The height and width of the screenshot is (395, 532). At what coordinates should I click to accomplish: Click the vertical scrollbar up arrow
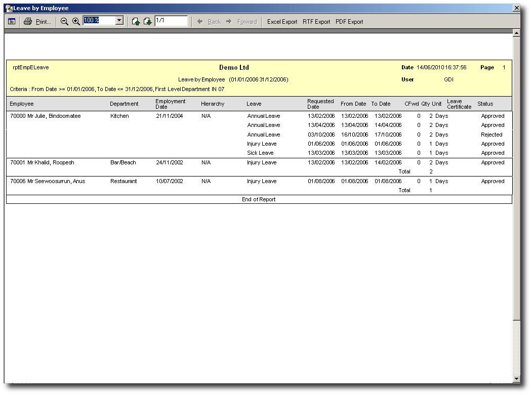(x=516, y=33)
